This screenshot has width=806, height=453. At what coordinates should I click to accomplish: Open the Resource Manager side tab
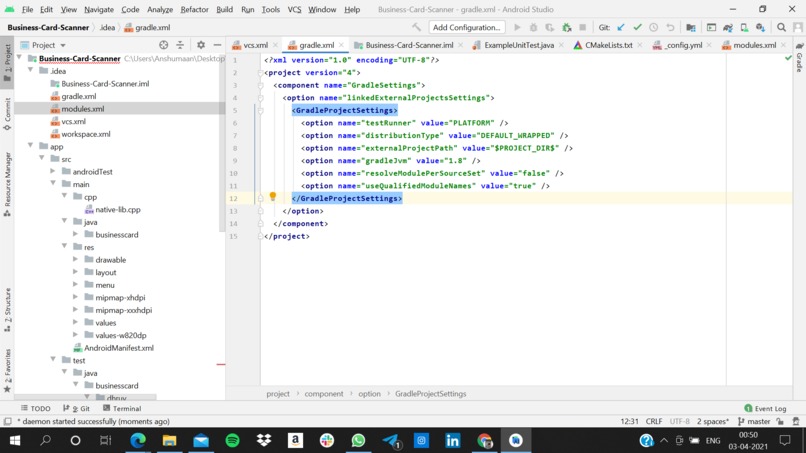(x=7, y=184)
